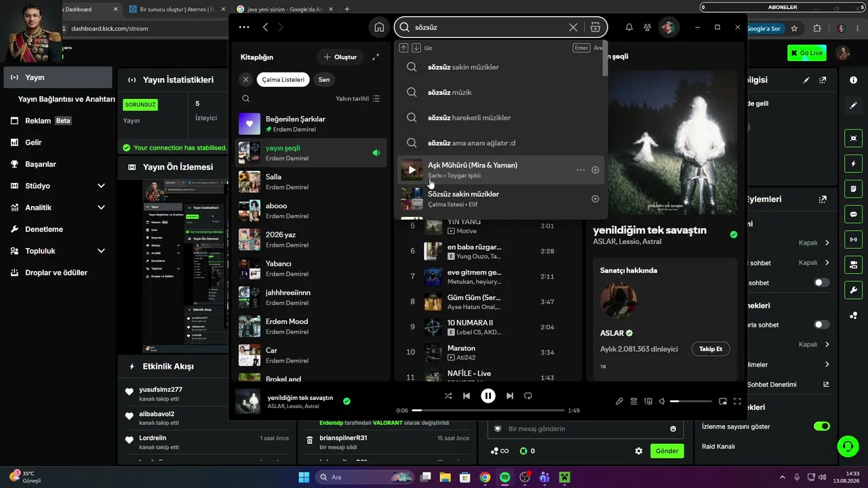Open Droplar ve ödüller in Kick sidebar

[58, 272]
